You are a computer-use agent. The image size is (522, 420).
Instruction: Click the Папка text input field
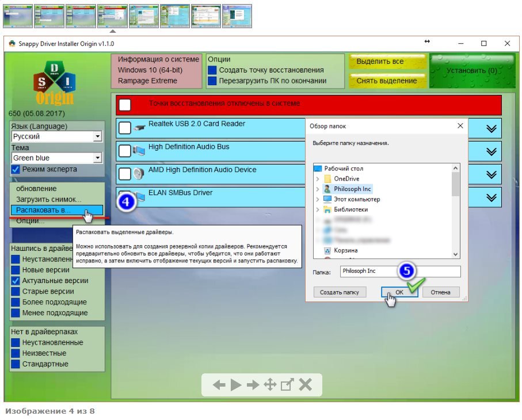pos(399,271)
